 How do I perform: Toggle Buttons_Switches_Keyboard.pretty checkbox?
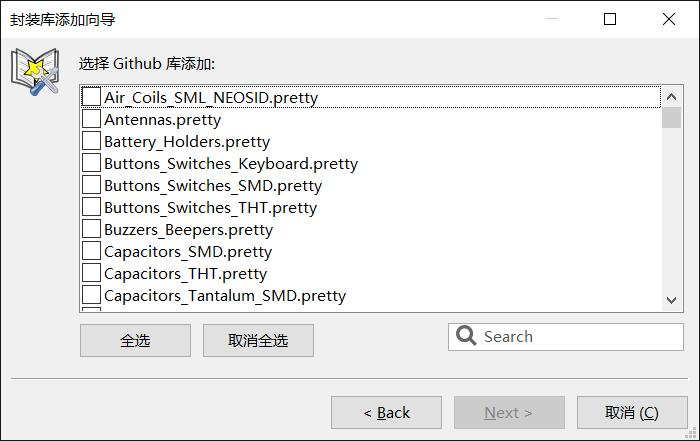(x=91, y=163)
